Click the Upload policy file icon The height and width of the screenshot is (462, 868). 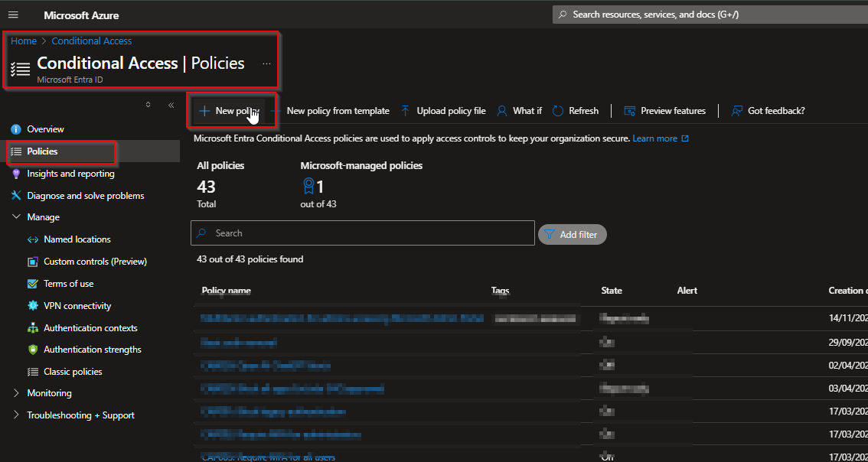pos(406,111)
